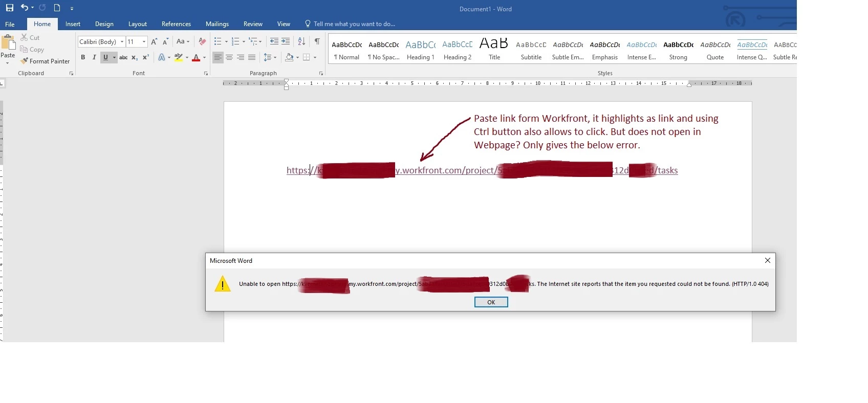Click the Numbering list icon
The width and height of the screenshot is (868, 403).
235,42
